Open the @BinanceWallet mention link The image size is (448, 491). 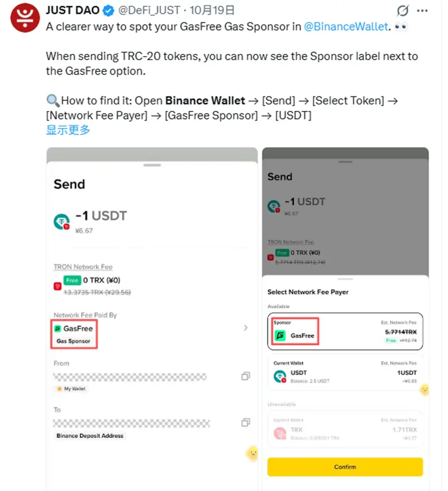point(346,26)
